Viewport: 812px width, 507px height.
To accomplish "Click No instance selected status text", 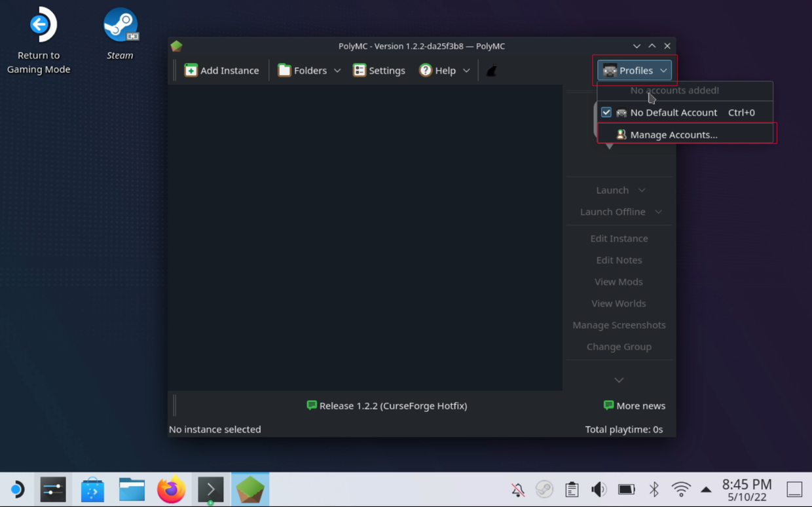I will (x=215, y=429).
